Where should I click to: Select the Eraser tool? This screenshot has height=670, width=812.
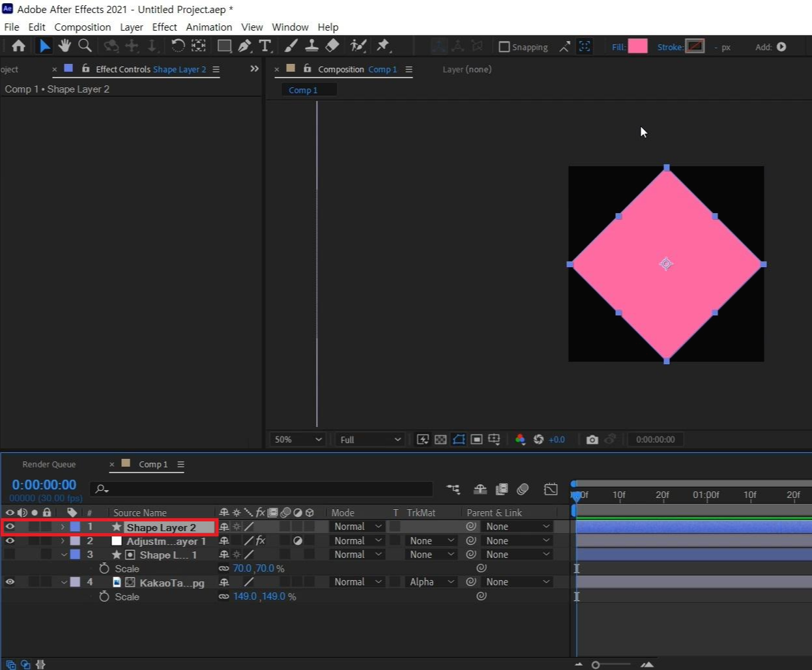coord(332,46)
